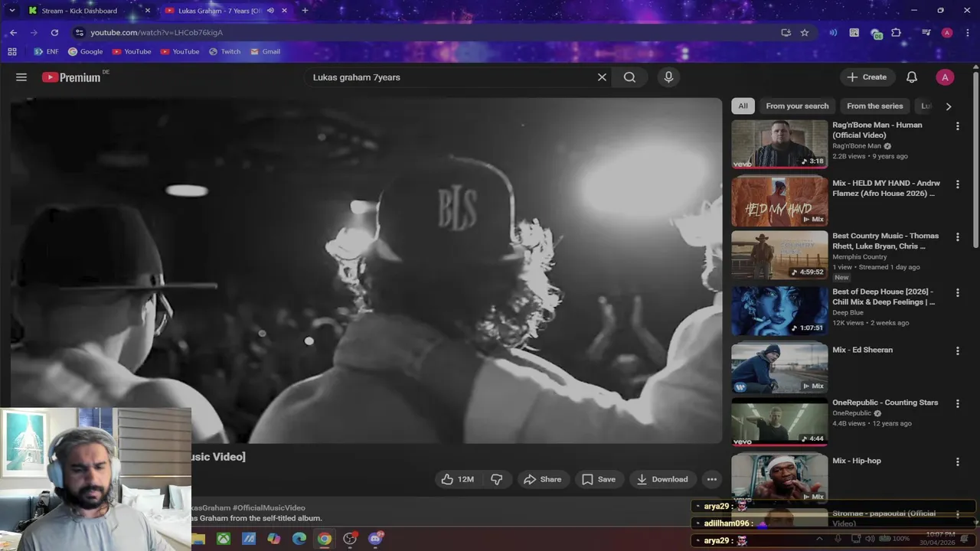Open Microsoft Edge from the taskbar

[x=299, y=539]
